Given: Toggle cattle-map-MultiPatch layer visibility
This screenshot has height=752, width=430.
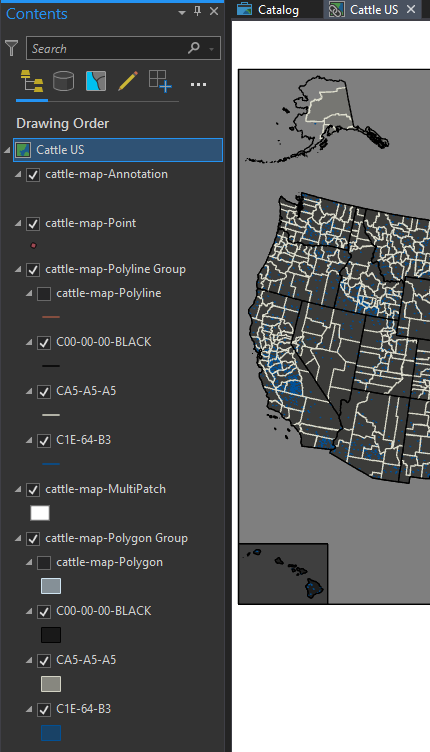Looking at the screenshot, I should (33, 490).
